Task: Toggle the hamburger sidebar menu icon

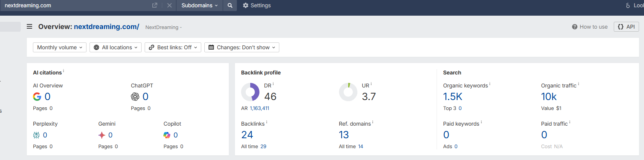Action: [x=29, y=27]
